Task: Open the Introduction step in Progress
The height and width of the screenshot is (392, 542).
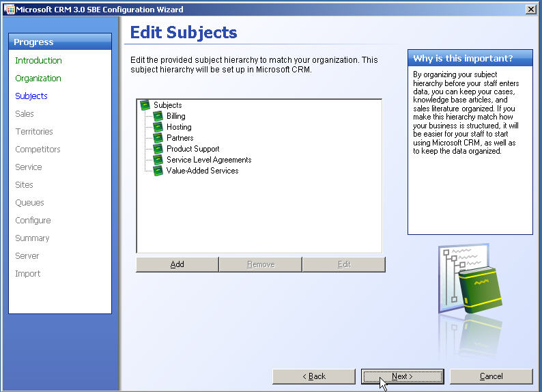Action: coord(38,61)
